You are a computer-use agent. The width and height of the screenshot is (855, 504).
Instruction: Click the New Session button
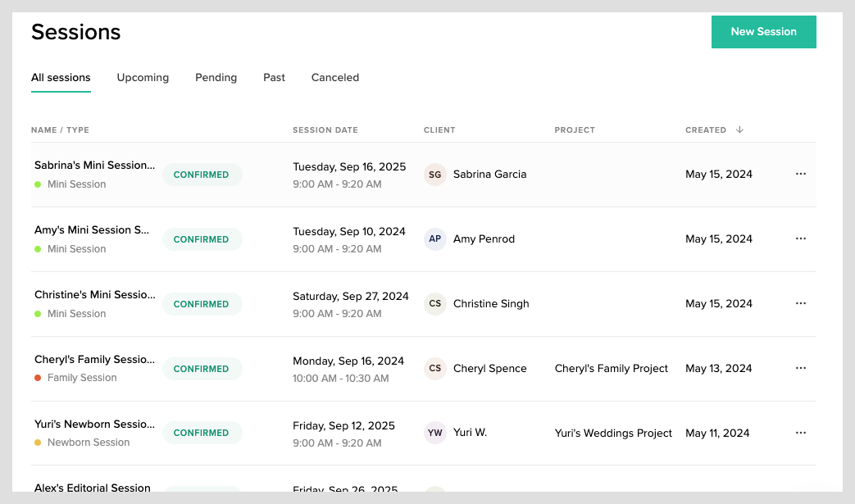point(763,31)
